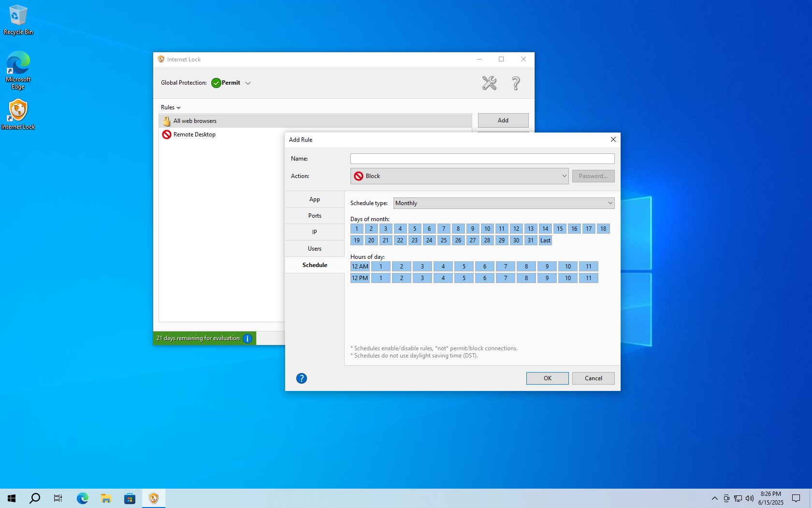Expand the Rules dropdown arrow
812x508 pixels.
tap(178, 107)
